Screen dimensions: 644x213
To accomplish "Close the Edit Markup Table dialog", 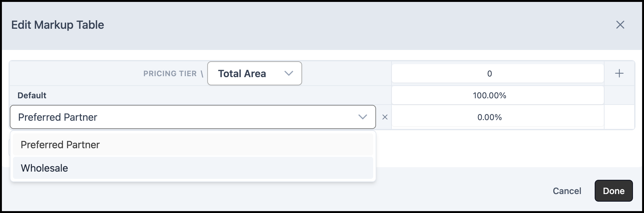I will coord(620,25).
